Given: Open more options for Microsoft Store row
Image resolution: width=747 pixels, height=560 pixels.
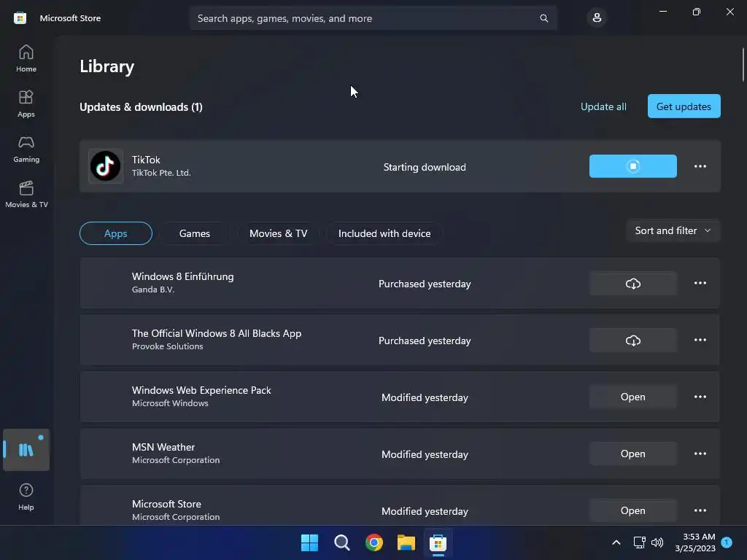Looking at the screenshot, I should pyautogui.click(x=700, y=510).
